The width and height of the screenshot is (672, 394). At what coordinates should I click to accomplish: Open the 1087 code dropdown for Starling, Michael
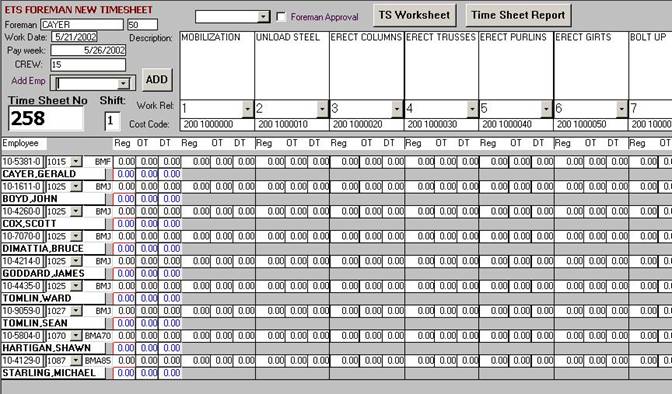pos(75,361)
